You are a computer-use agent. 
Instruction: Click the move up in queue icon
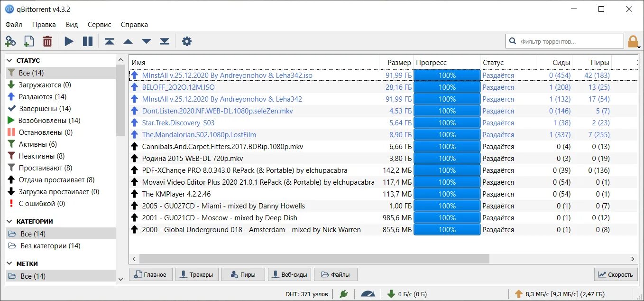(128, 41)
